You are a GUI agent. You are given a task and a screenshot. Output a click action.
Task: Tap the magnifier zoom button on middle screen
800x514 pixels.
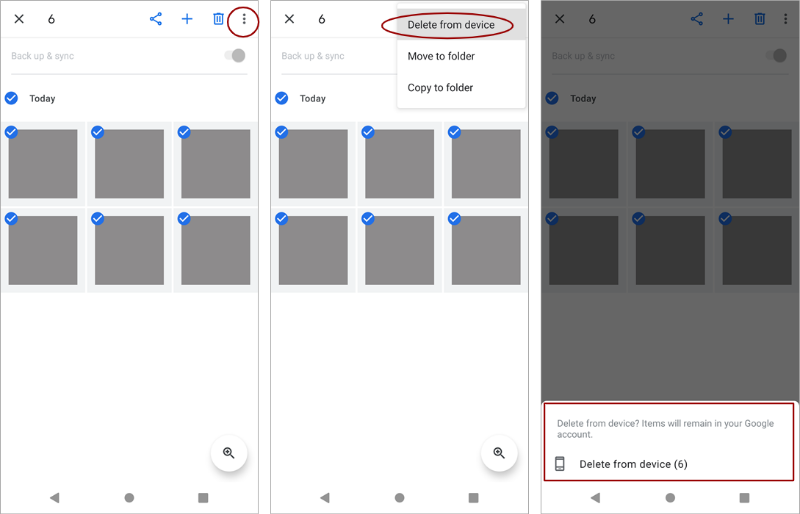point(499,453)
